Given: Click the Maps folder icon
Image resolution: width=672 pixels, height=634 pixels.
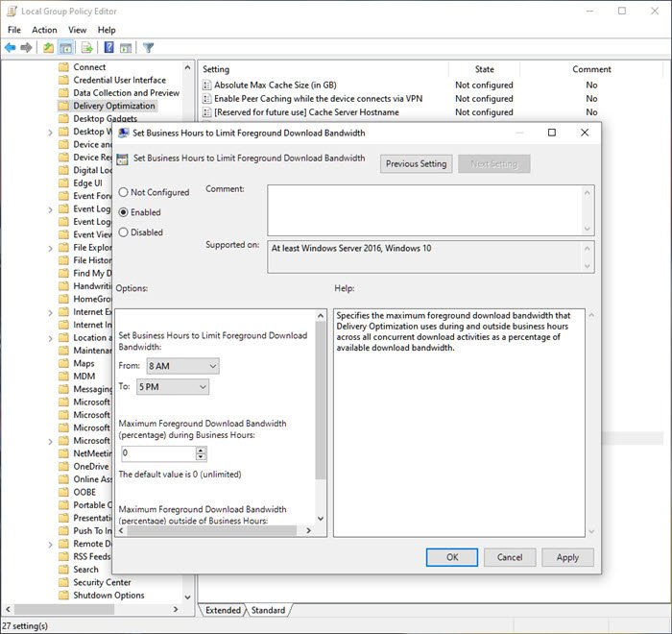Looking at the screenshot, I should point(63,363).
